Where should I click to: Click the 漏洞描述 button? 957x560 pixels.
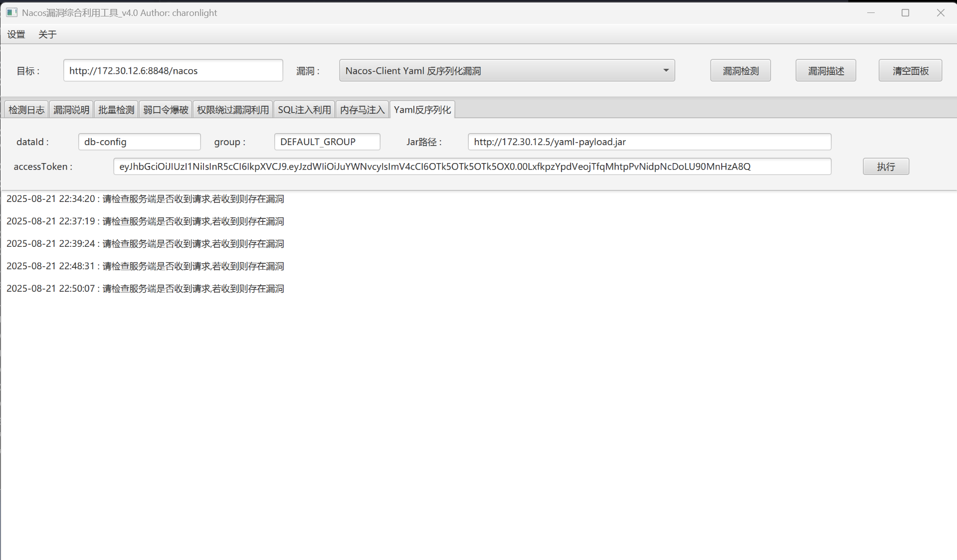[825, 70]
